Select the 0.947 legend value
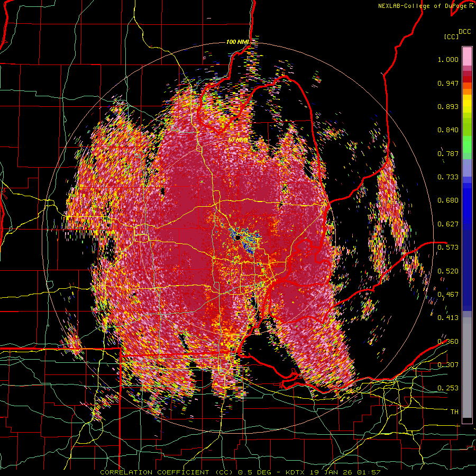 click(448, 83)
